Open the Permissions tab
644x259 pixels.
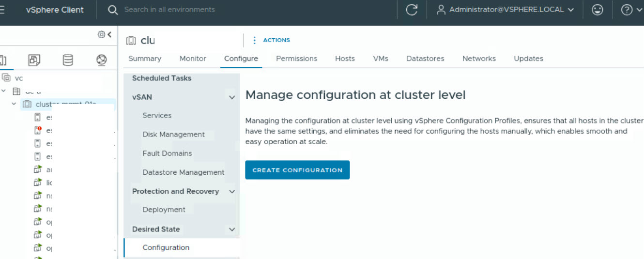coord(296,59)
